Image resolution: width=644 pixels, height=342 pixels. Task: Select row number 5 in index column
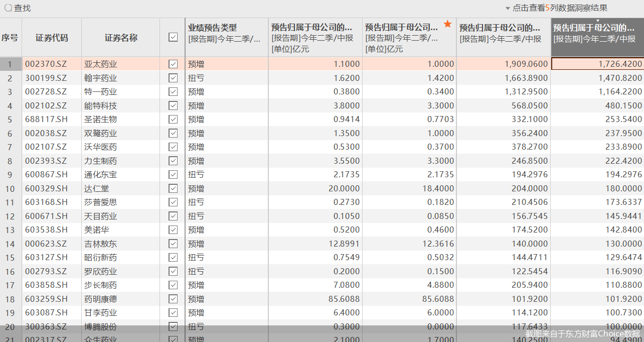coord(10,120)
